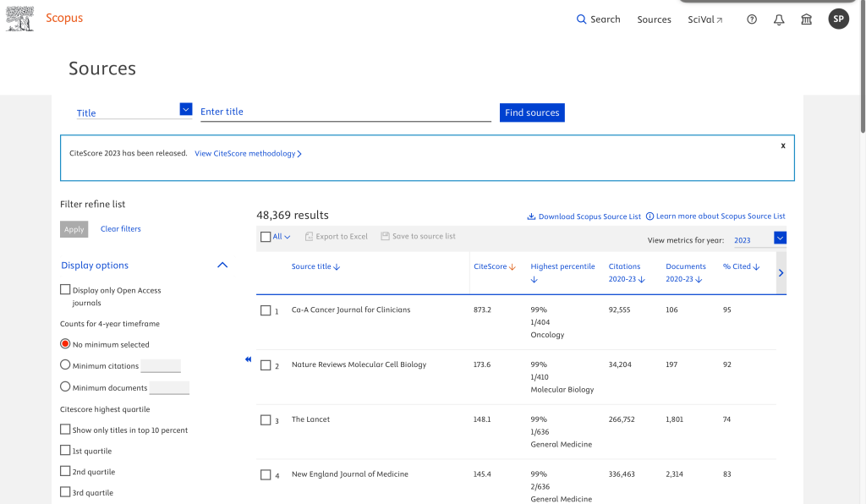The image size is (866, 504).
Task: Click the Minimum documents number field
Action: point(169,387)
